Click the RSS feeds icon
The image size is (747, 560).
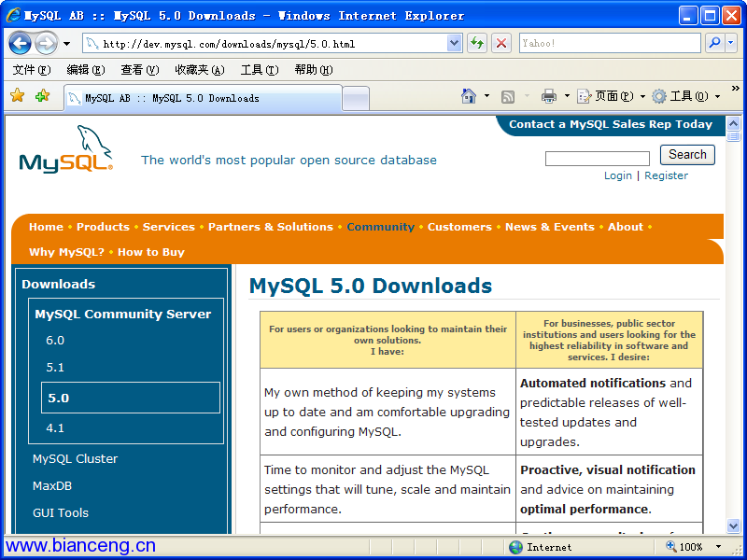508,97
